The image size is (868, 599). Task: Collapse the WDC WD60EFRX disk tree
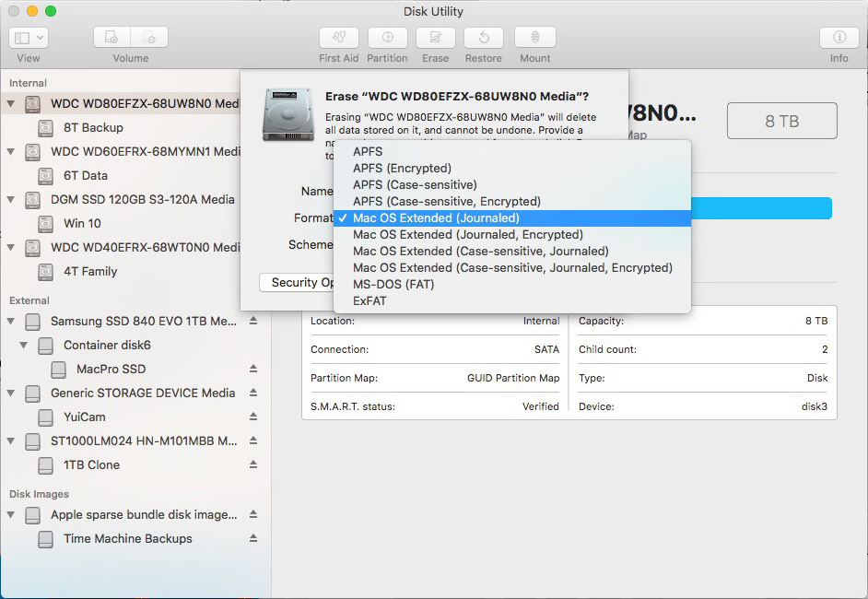pos(10,151)
